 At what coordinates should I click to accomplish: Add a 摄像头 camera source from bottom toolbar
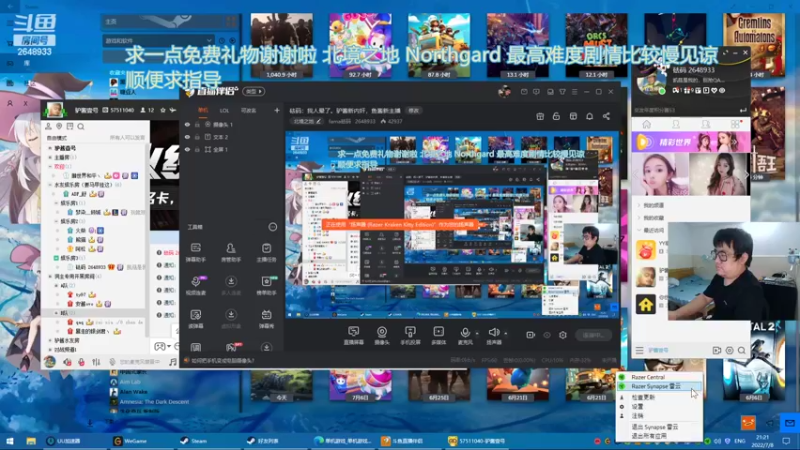(382, 335)
